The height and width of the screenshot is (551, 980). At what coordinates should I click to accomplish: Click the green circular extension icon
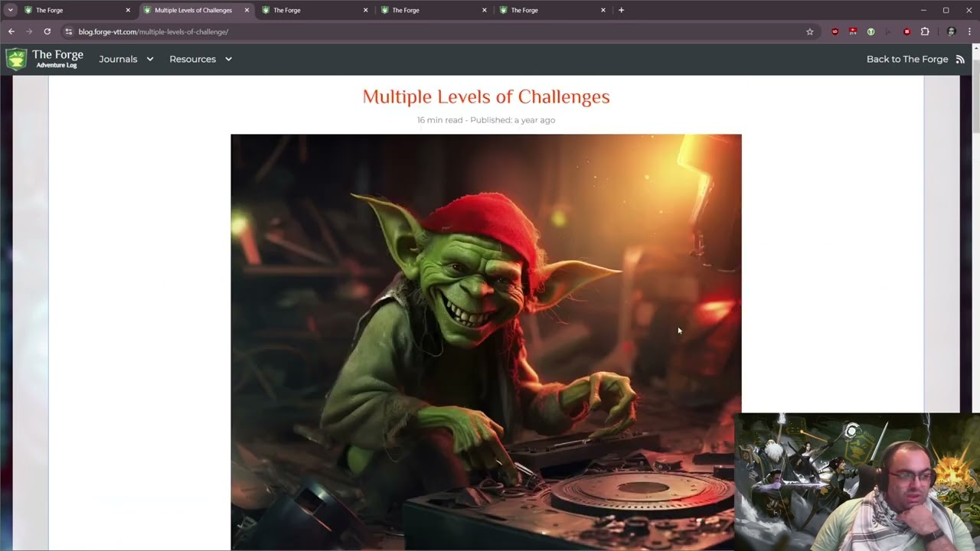pos(871,31)
